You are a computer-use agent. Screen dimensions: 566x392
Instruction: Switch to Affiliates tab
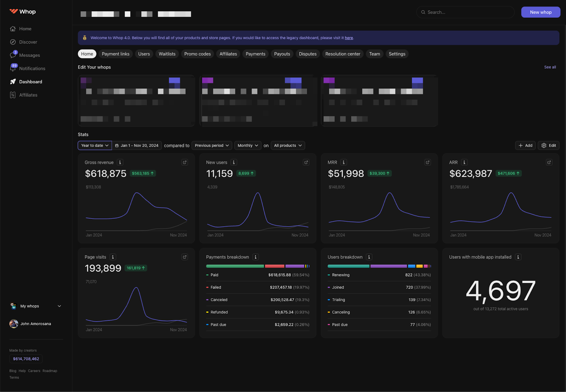pos(228,54)
